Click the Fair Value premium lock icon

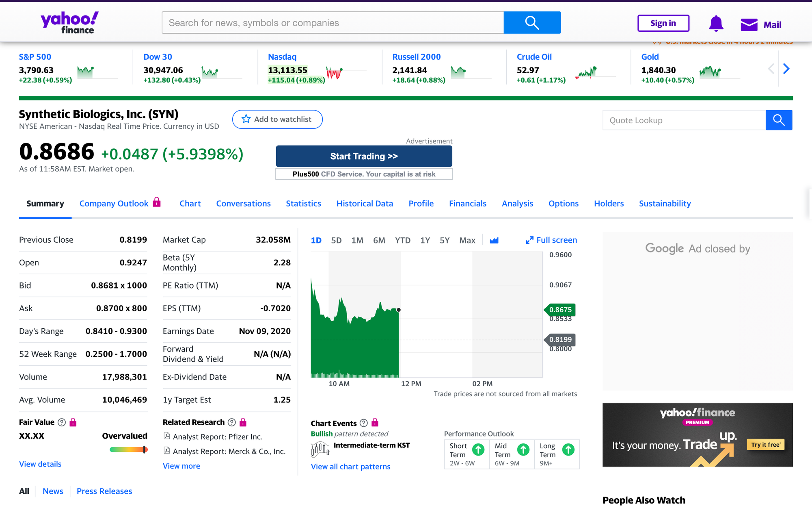coord(73,422)
